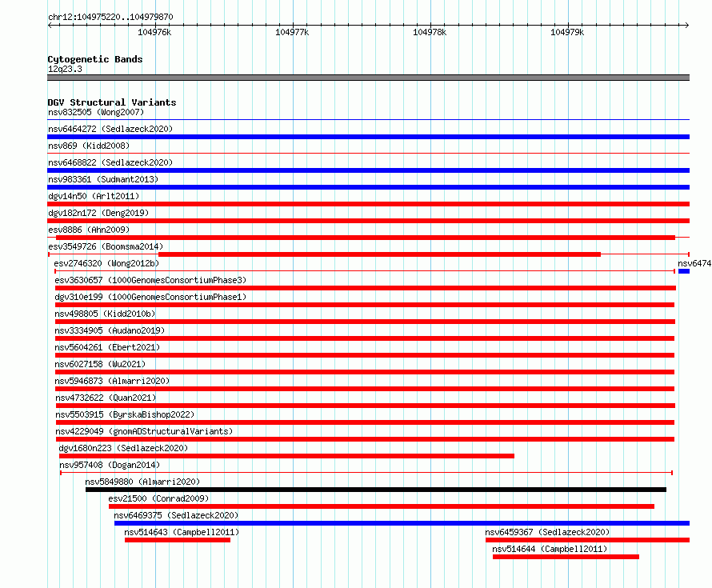
Task: Open dgv1680n223 (Sedlazeck2020) label
Action: click(x=123, y=448)
